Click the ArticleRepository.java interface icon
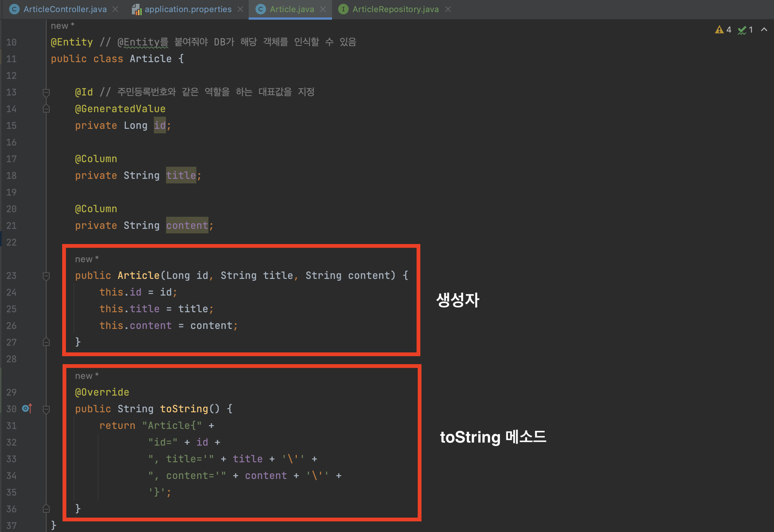774x532 pixels. tap(343, 9)
